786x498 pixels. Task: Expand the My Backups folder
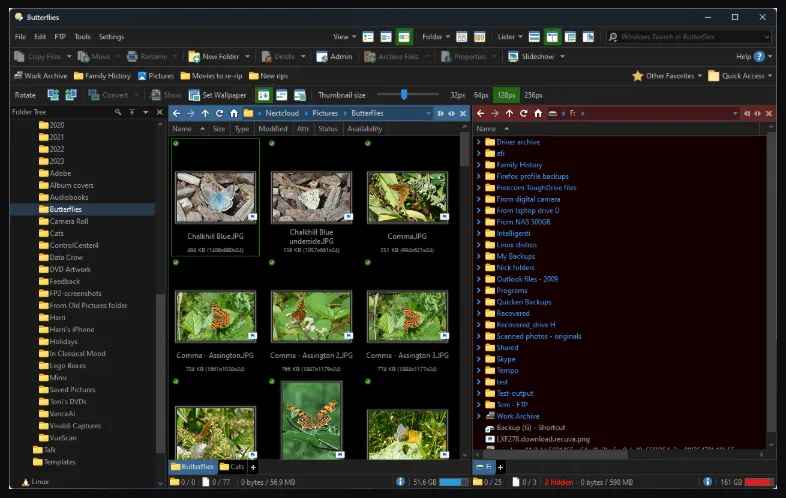click(x=479, y=256)
